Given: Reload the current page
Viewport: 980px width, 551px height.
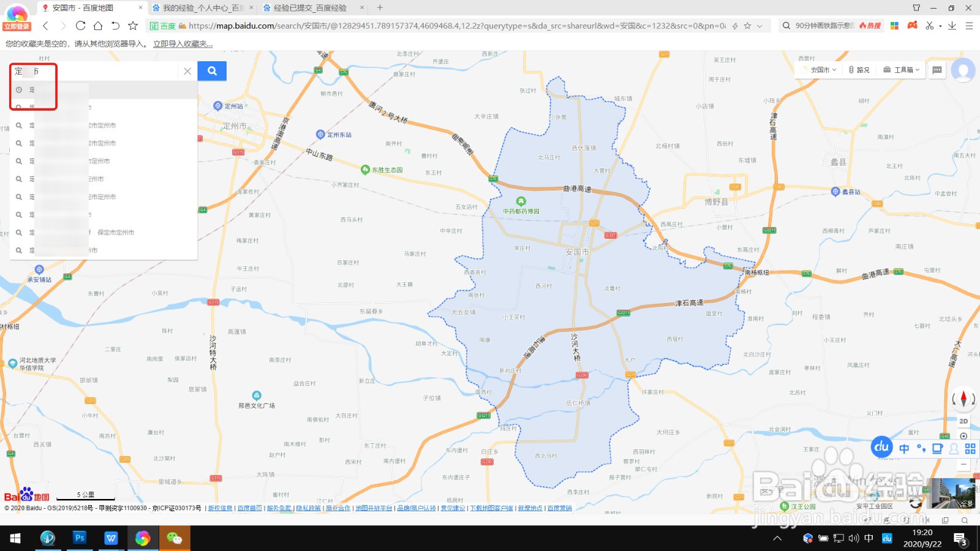Looking at the screenshot, I should [80, 26].
